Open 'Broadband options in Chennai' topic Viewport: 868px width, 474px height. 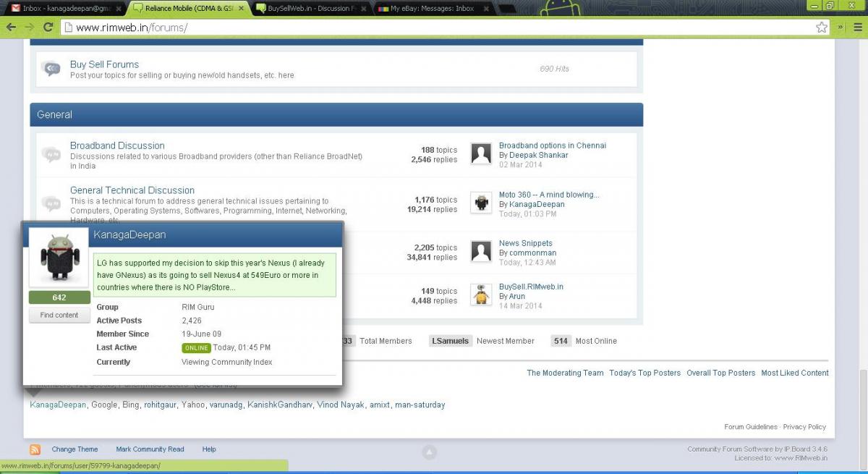point(553,145)
